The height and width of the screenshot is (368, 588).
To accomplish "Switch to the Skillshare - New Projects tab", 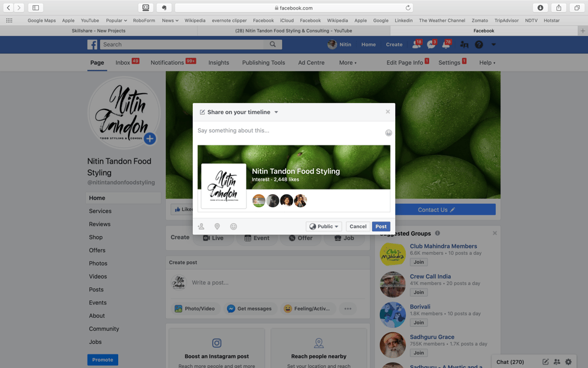I will pyautogui.click(x=99, y=31).
